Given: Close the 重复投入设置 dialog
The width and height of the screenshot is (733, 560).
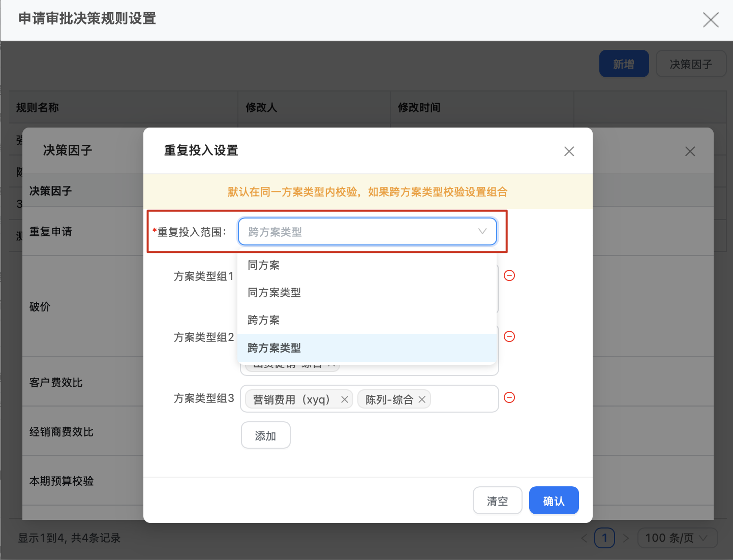Looking at the screenshot, I should point(569,151).
